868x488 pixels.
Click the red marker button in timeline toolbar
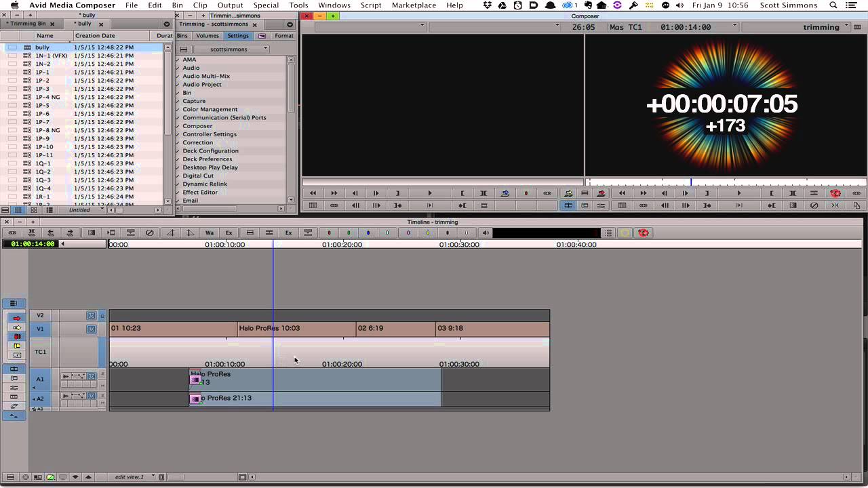coord(329,232)
